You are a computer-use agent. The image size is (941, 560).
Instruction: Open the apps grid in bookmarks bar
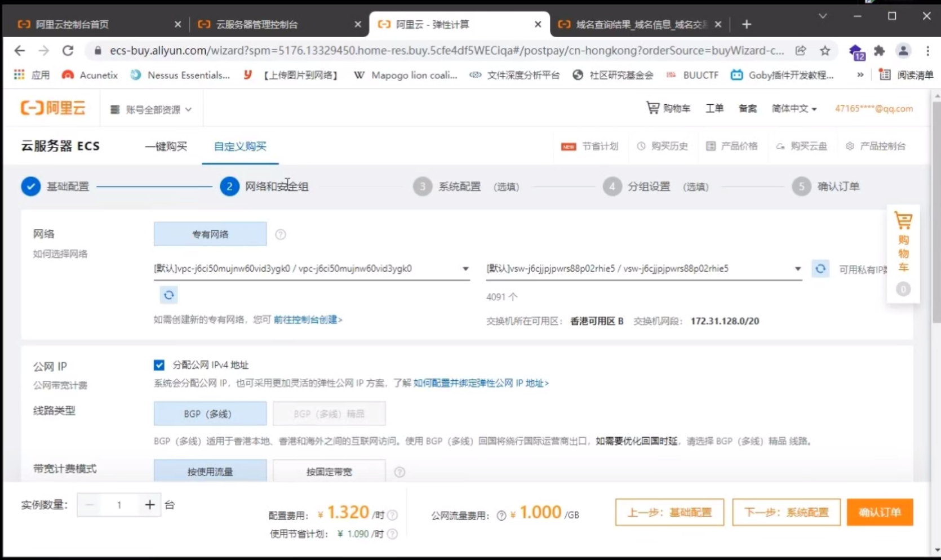19,75
